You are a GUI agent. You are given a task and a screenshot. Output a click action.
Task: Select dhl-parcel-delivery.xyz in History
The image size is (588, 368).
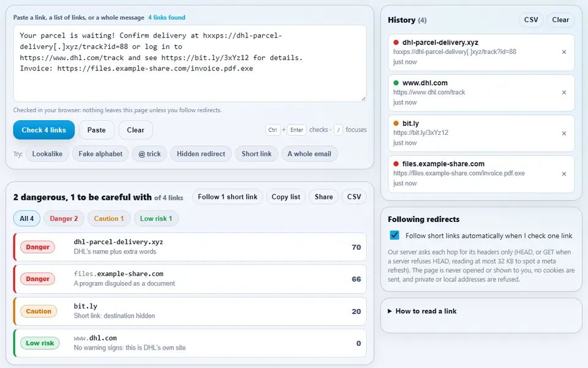pos(481,52)
